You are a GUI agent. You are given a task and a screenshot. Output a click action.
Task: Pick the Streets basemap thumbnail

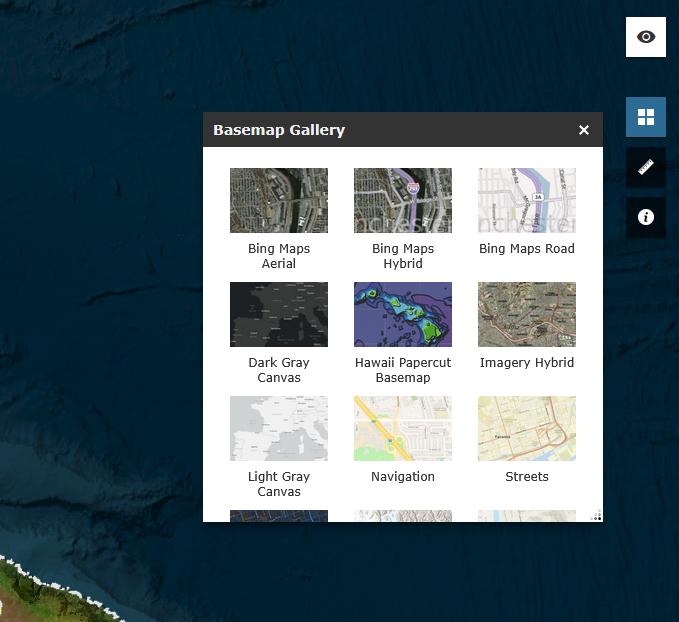pyautogui.click(x=527, y=428)
